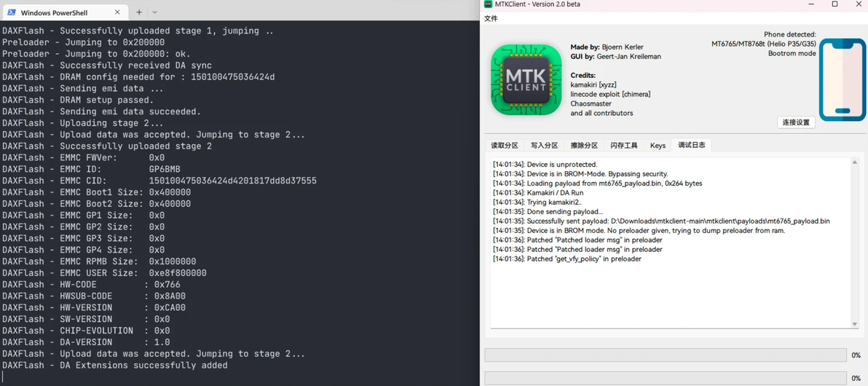Click terminal line 'EMMC RPMB Size: 0x1000000'
Image resolution: width=868 pixels, height=386 pixels.
tap(99, 261)
